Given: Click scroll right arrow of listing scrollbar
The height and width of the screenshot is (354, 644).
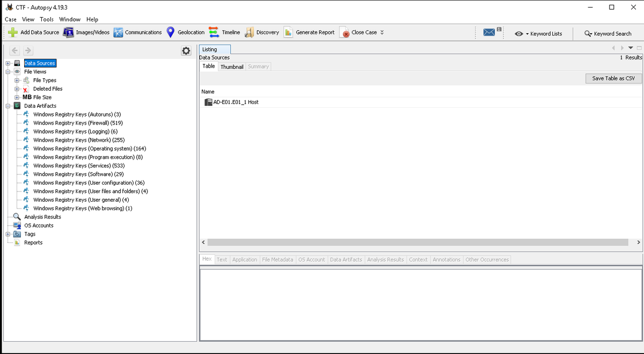Looking at the screenshot, I should coord(639,242).
